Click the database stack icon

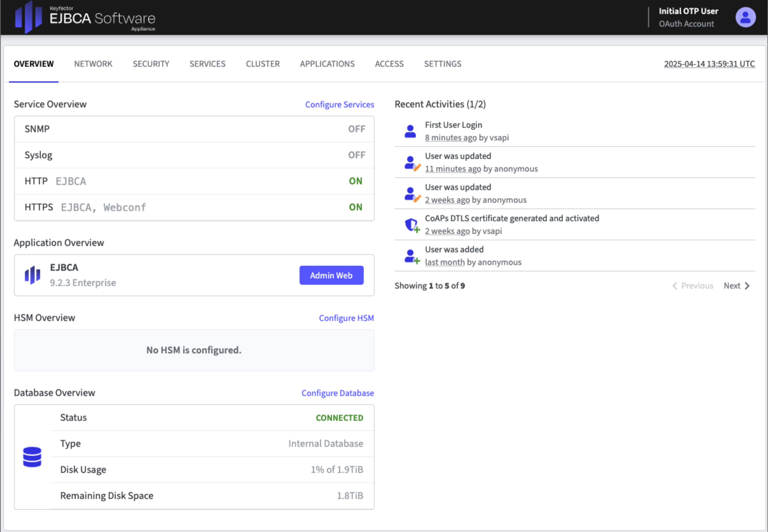pos(32,457)
